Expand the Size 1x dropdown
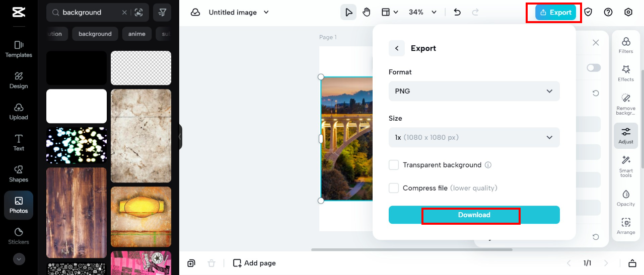The image size is (644, 275). [474, 137]
